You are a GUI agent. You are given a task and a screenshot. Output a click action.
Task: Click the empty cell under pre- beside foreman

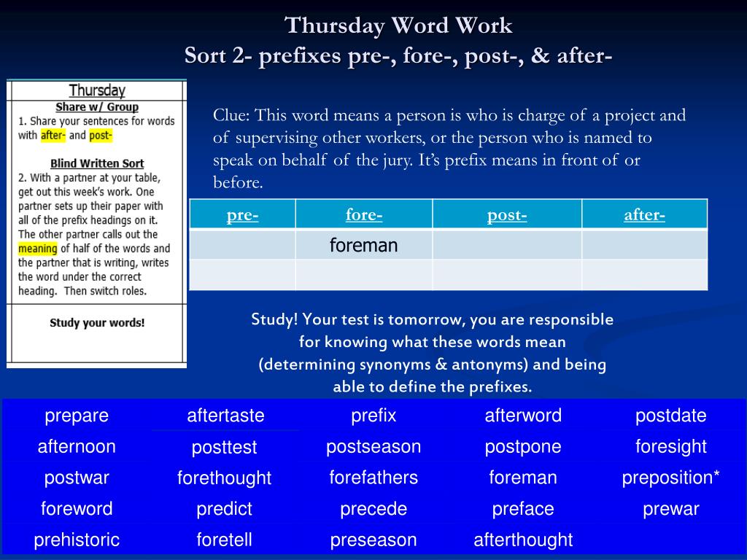point(242,245)
